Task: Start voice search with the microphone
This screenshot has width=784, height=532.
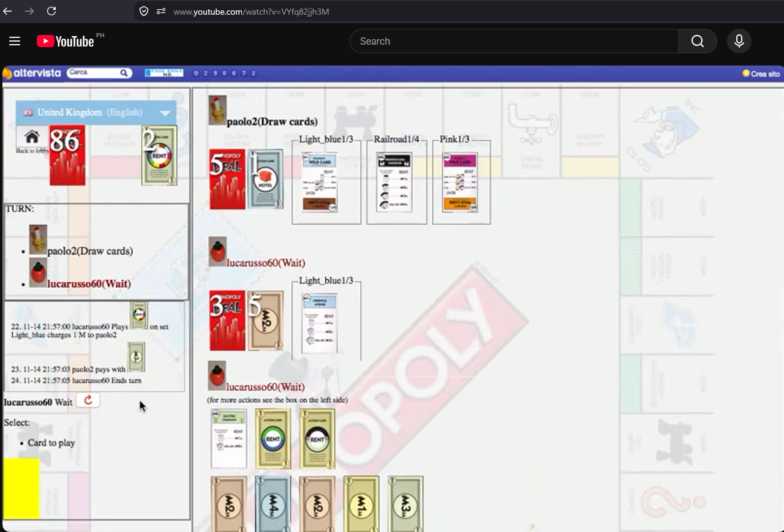Action: tap(739, 41)
